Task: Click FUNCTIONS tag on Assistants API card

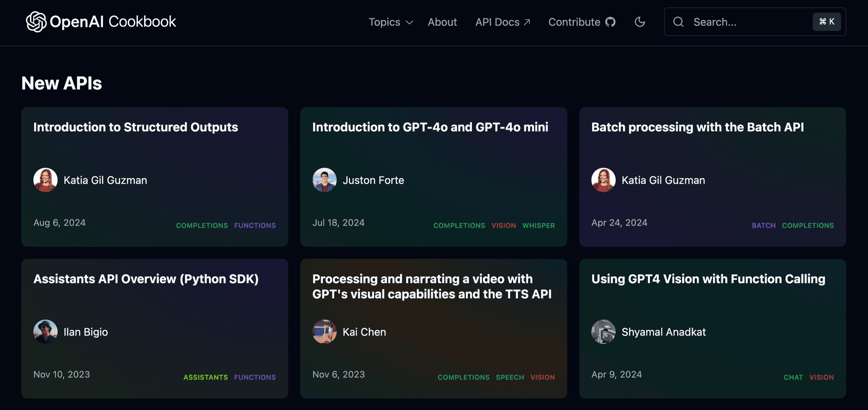Action: (x=255, y=377)
